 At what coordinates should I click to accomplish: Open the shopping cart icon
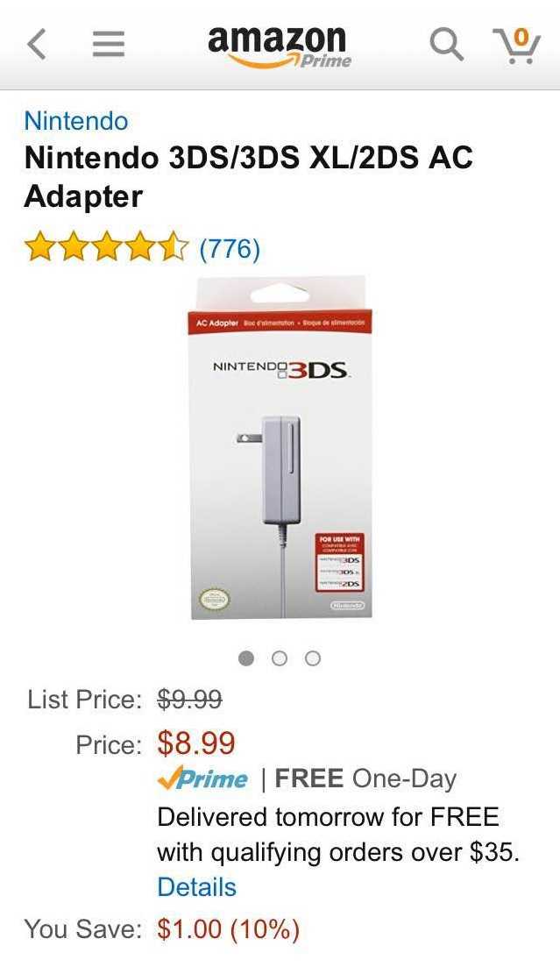click(x=515, y=46)
